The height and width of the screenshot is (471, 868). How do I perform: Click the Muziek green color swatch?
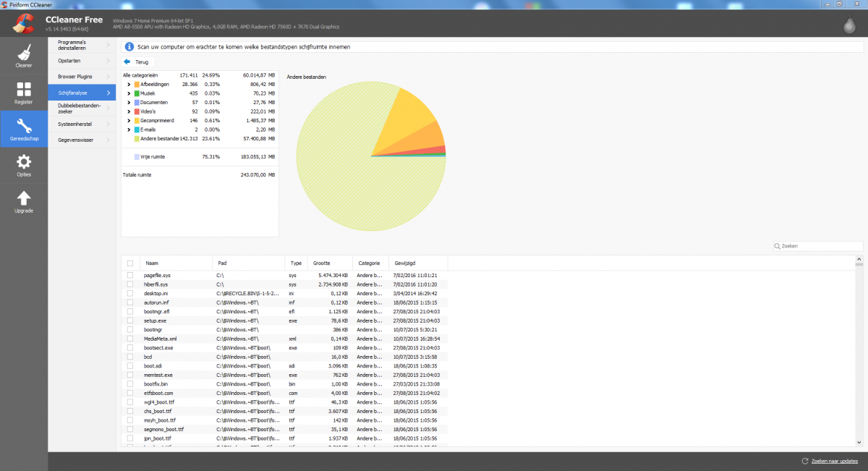coord(136,93)
